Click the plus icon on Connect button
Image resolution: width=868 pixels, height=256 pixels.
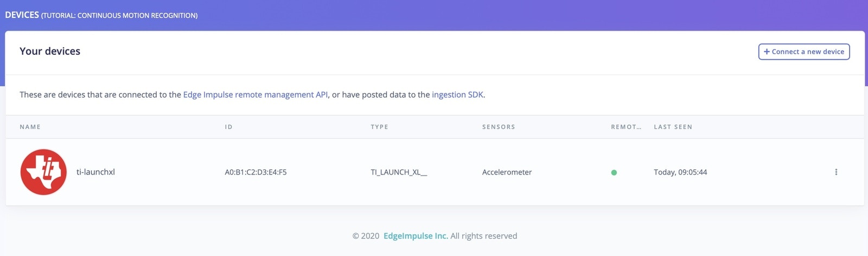(x=767, y=52)
